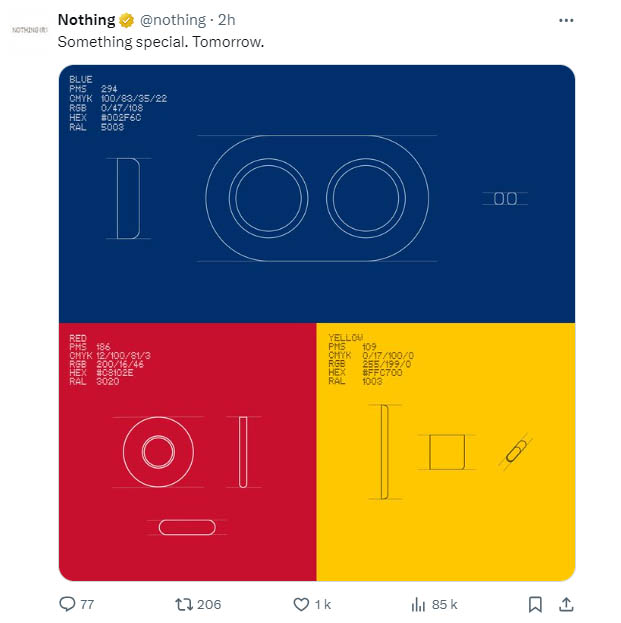The width and height of the screenshot is (621, 623).
Task: Click the @nothing handle
Action: coord(173,20)
